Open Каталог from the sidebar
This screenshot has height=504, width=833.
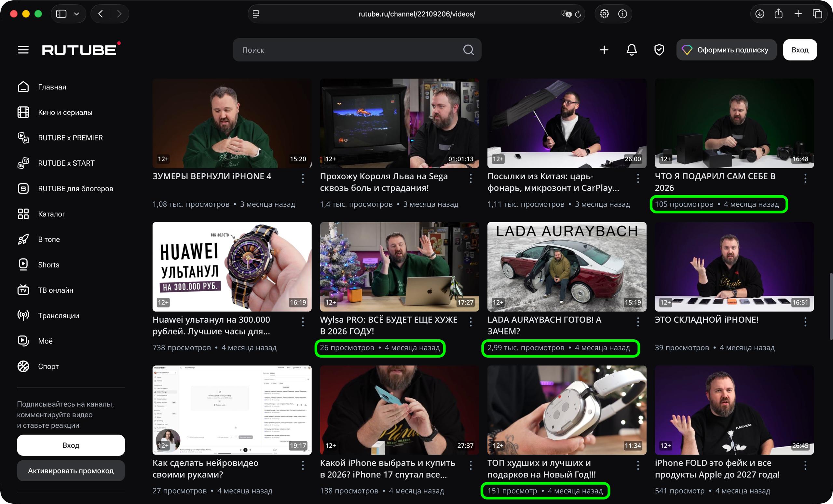(x=51, y=214)
